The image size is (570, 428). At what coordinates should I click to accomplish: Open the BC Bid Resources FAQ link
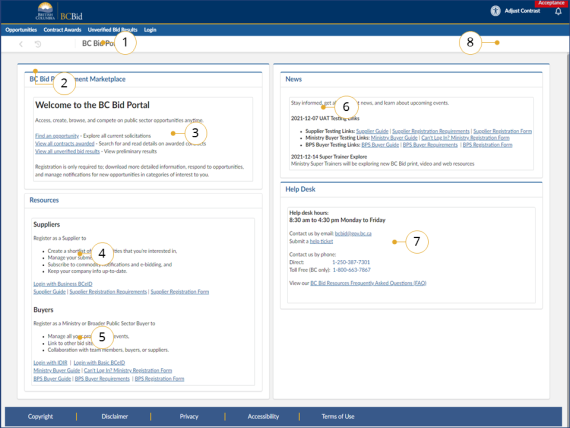(368, 283)
